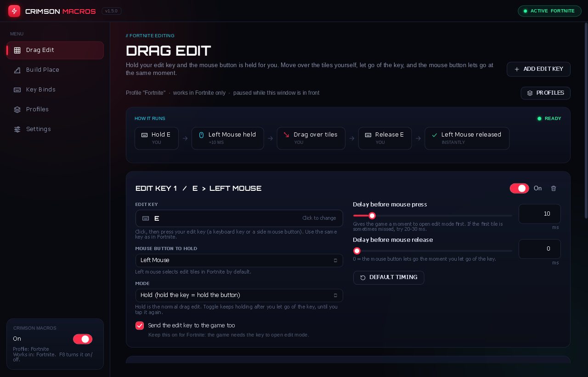Click the mouse press delay value field showing 10
The image size is (588, 377).
[x=540, y=214]
